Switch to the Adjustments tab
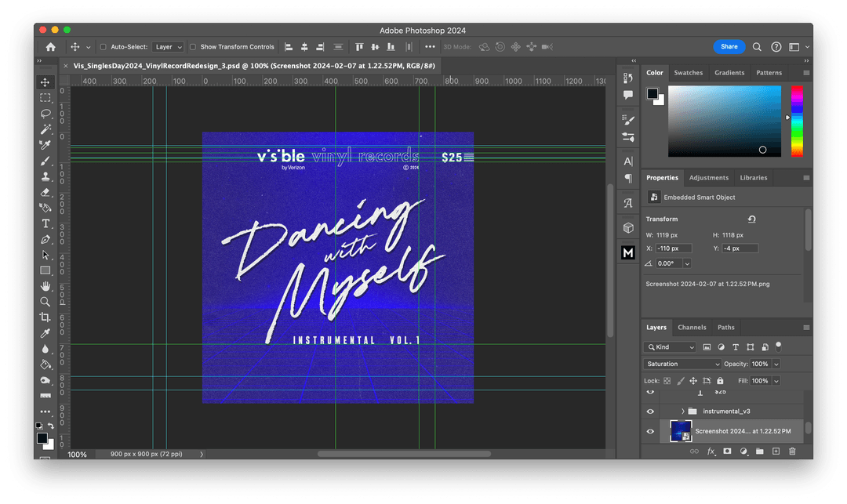 point(709,177)
